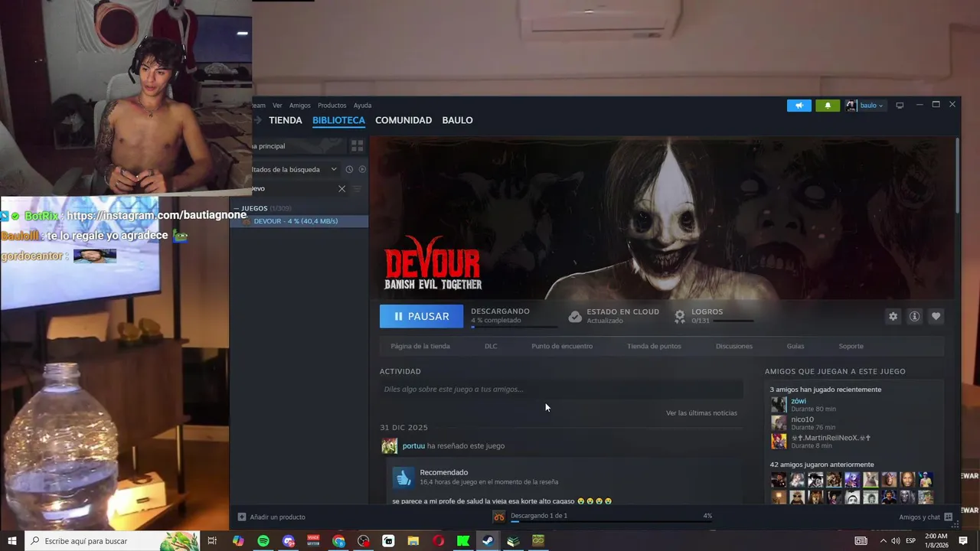Click the library search field
This screenshot has height=551, width=980.
(x=295, y=188)
